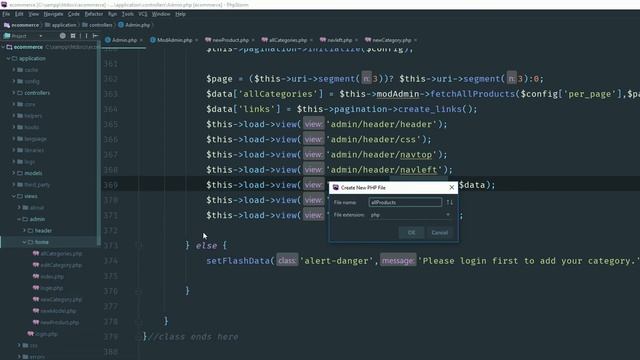Switch to the allCategories.php tab
The image size is (640, 360).
point(288,40)
